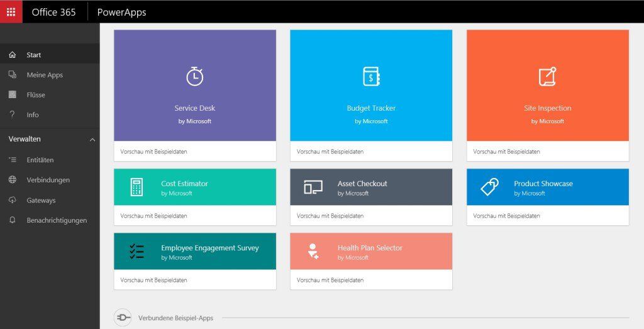
Task: Open the Employee Engagement Survey title
Action: coord(210,248)
